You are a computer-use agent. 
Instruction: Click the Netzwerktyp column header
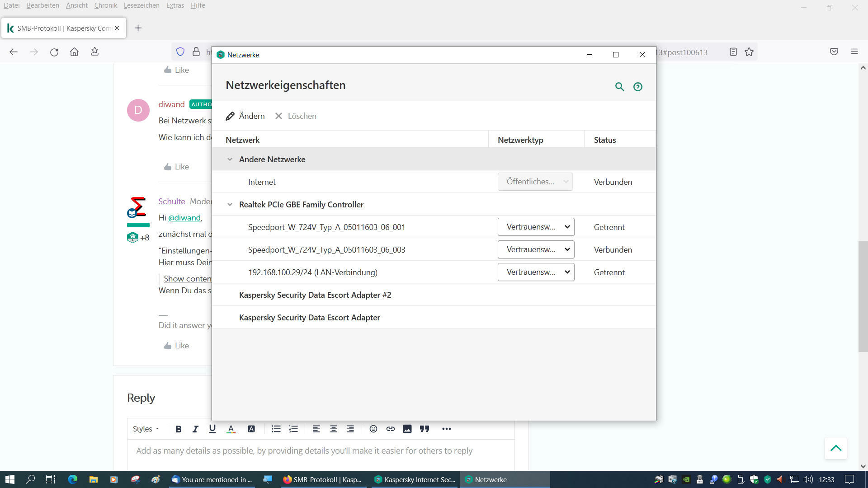(x=536, y=140)
